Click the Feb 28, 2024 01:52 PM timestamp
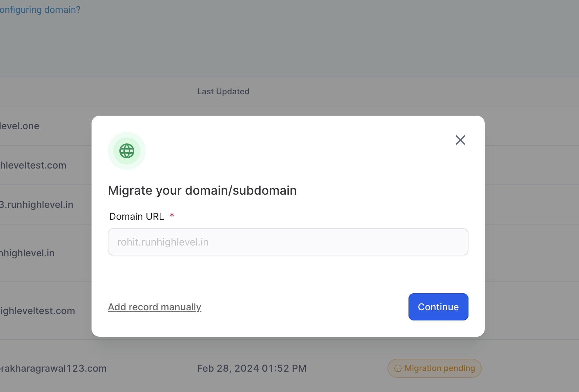 [252, 369]
